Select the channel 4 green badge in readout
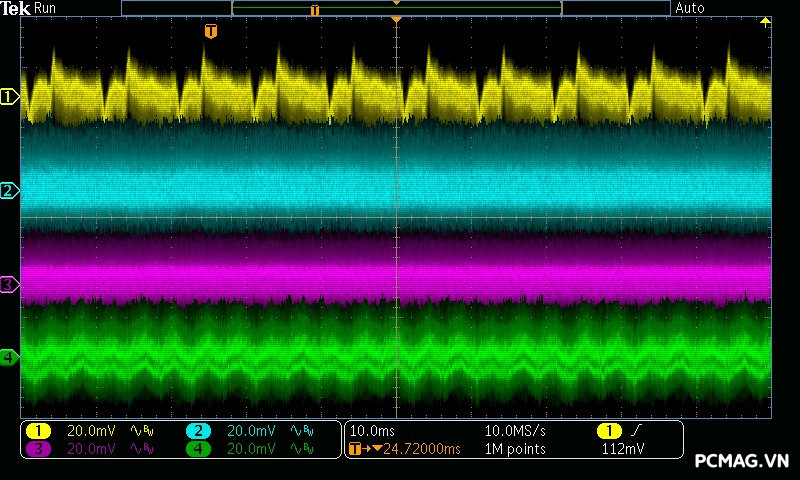 pos(198,449)
